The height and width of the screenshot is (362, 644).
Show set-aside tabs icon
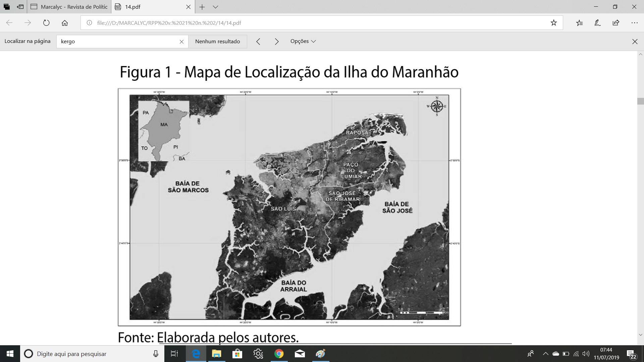tap(6, 7)
